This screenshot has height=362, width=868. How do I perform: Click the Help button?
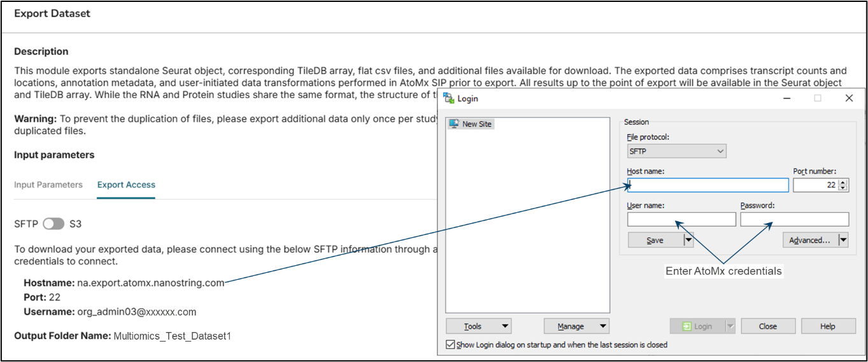[x=827, y=326]
